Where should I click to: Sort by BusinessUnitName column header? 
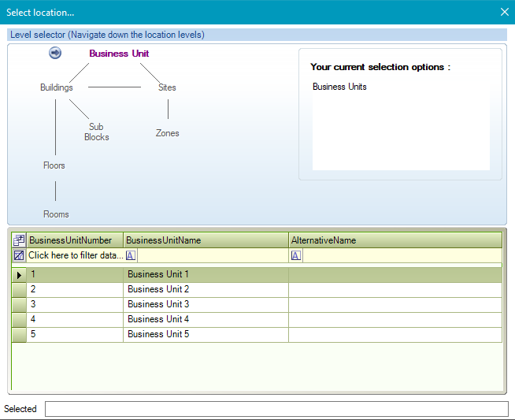[x=205, y=240]
